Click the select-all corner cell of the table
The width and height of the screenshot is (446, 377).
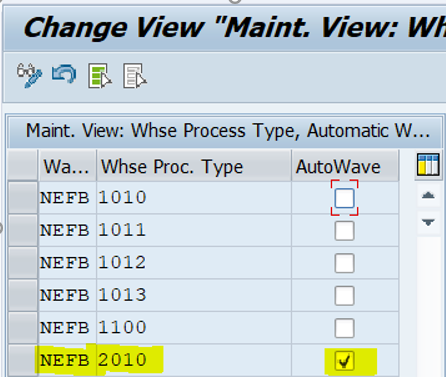(x=23, y=165)
